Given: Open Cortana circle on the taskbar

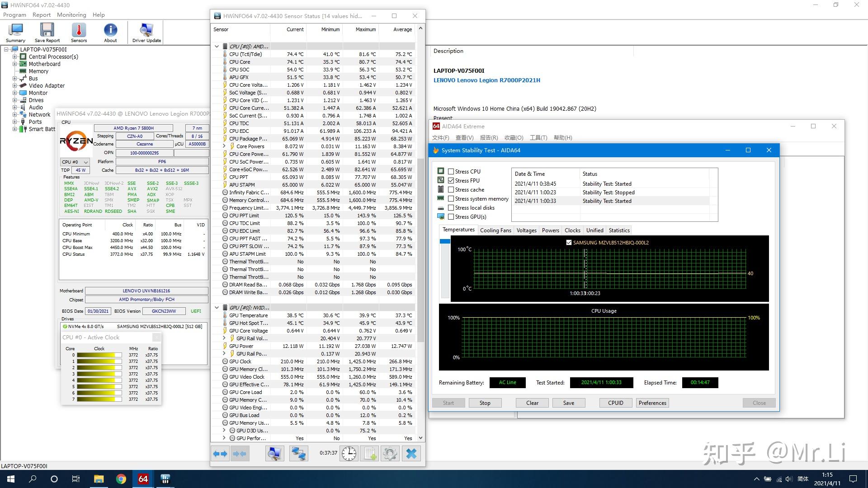Looking at the screenshot, I should (54, 479).
